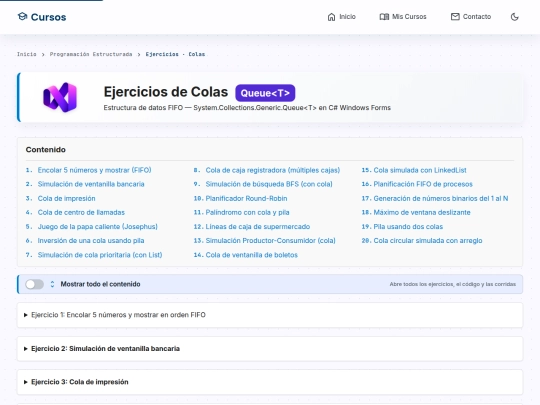540x405 pixels.
Task: Click the Estructura de datos FIFO subtitle
Action: click(247, 108)
